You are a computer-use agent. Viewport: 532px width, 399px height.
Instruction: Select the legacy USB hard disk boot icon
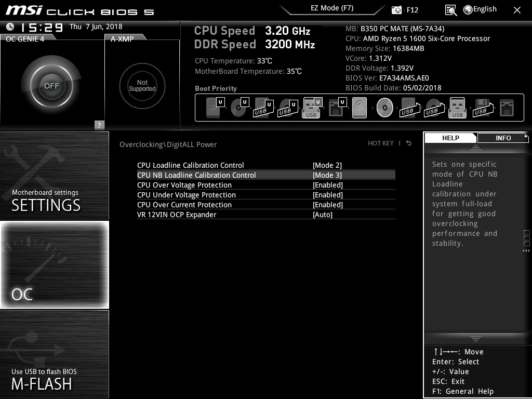point(410,108)
